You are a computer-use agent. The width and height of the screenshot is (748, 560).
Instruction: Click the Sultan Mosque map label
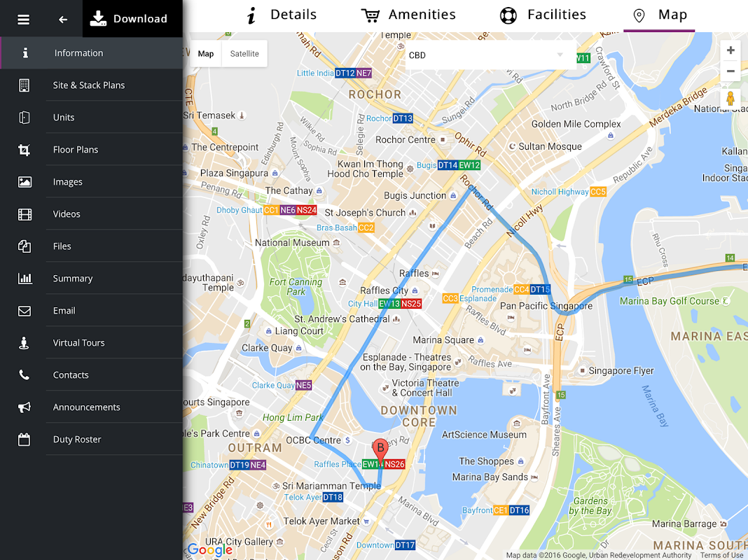point(550,146)
